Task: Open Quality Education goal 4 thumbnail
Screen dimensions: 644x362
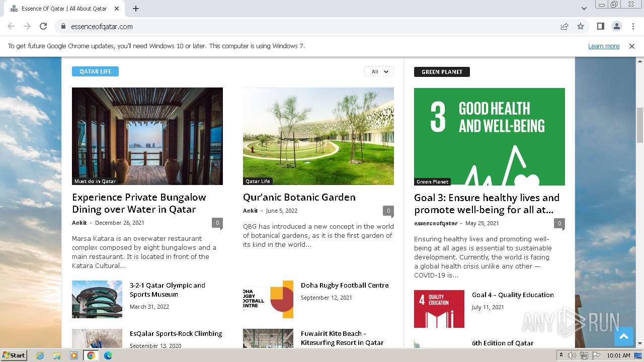Action: coord(439,309)
